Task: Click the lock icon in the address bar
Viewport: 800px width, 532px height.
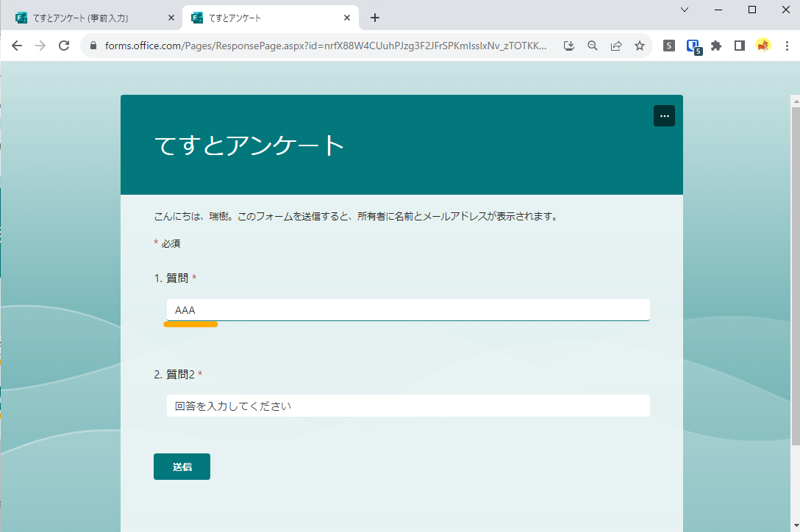Action: [x=93, y=46]
